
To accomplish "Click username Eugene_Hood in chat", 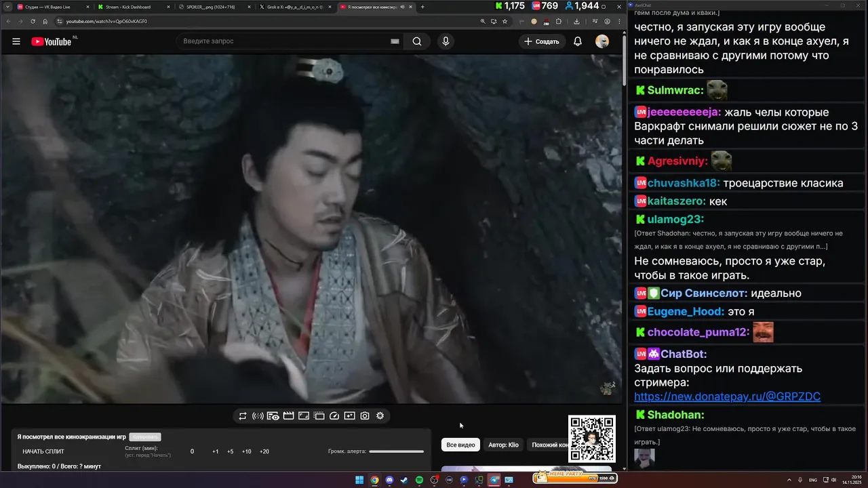I will (x=686, y=312).
